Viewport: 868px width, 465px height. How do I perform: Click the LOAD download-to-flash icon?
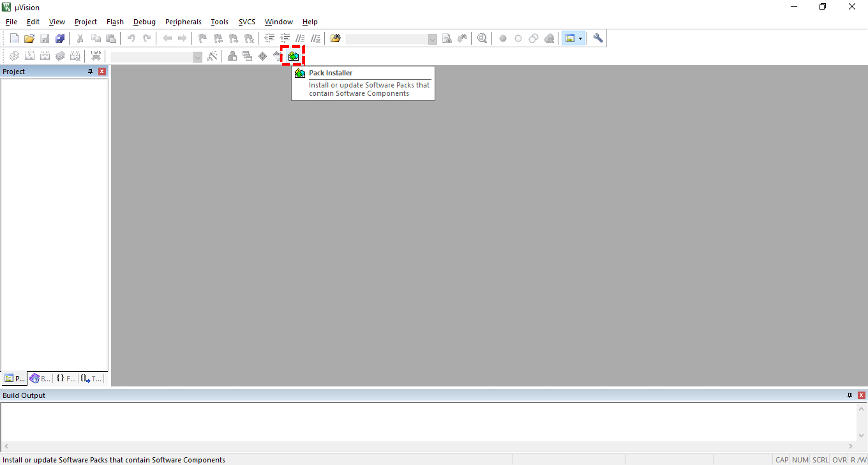coord(96,56)
